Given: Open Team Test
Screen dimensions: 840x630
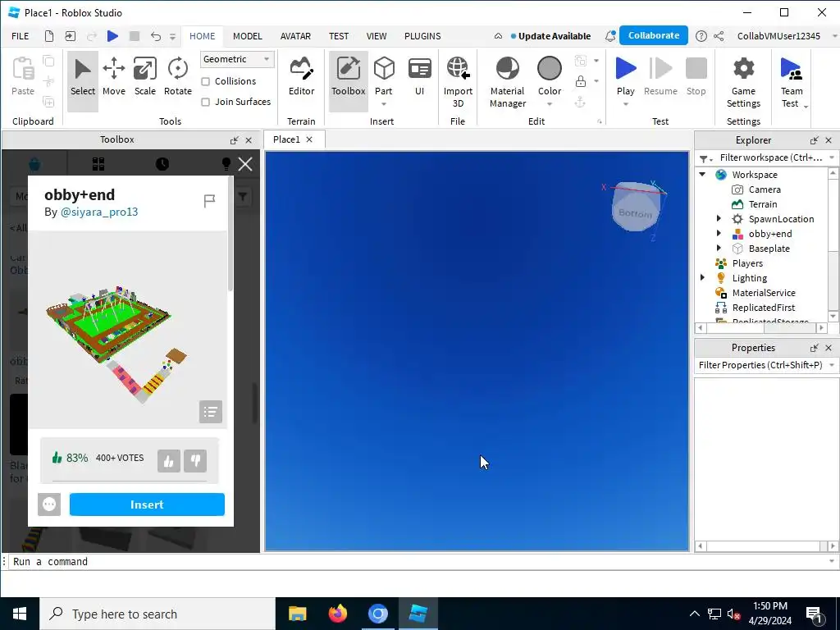Looking at the screenshot, I should (x=792, y=81).
